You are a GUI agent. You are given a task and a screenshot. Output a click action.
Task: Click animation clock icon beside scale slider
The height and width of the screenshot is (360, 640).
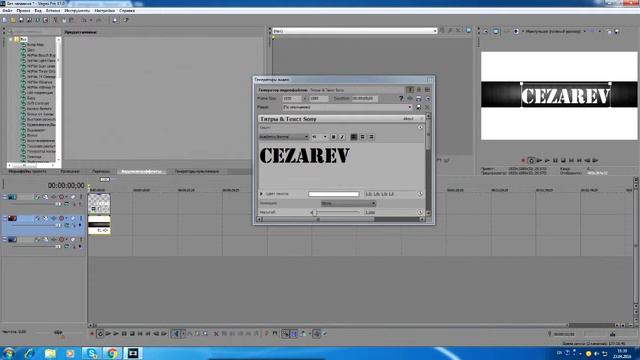[420, 212]
